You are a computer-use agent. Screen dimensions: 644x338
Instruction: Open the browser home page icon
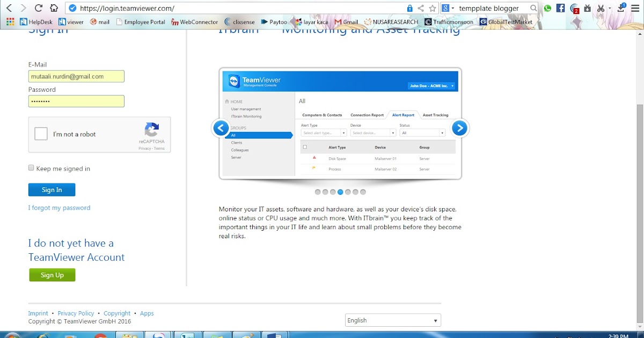[54, 8]
